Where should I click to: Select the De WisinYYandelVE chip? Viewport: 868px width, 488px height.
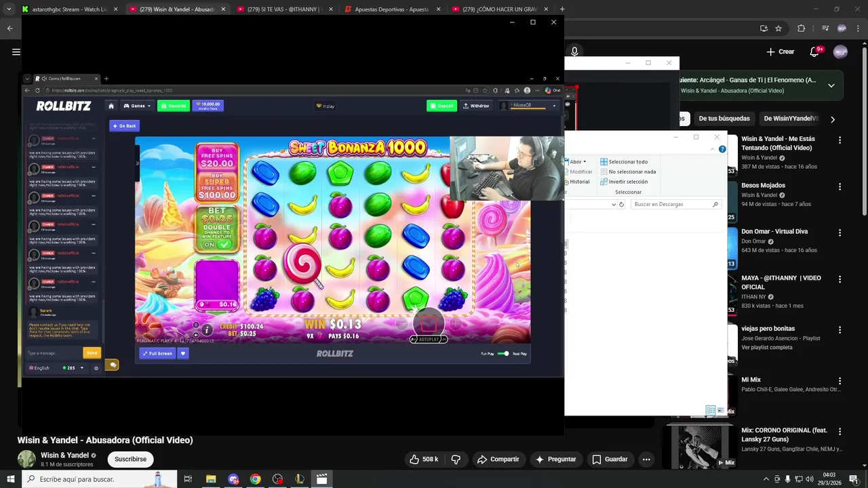(790, 119)
